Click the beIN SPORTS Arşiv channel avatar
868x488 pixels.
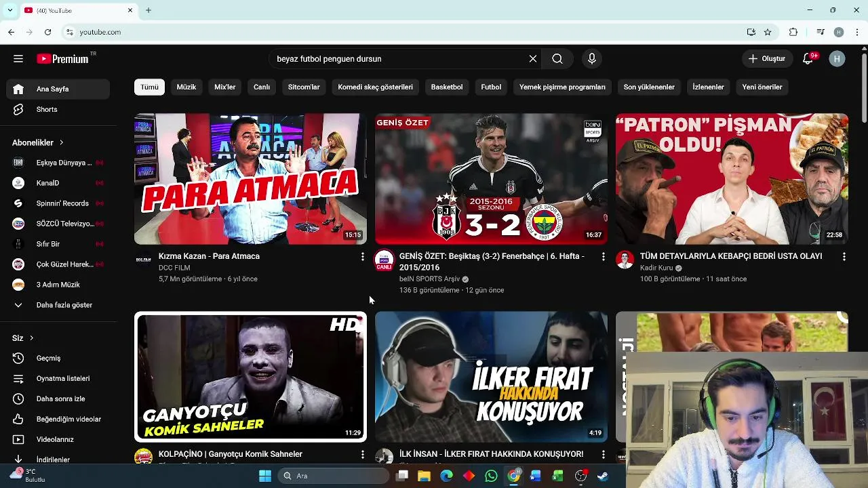click(x=384, y=260)
